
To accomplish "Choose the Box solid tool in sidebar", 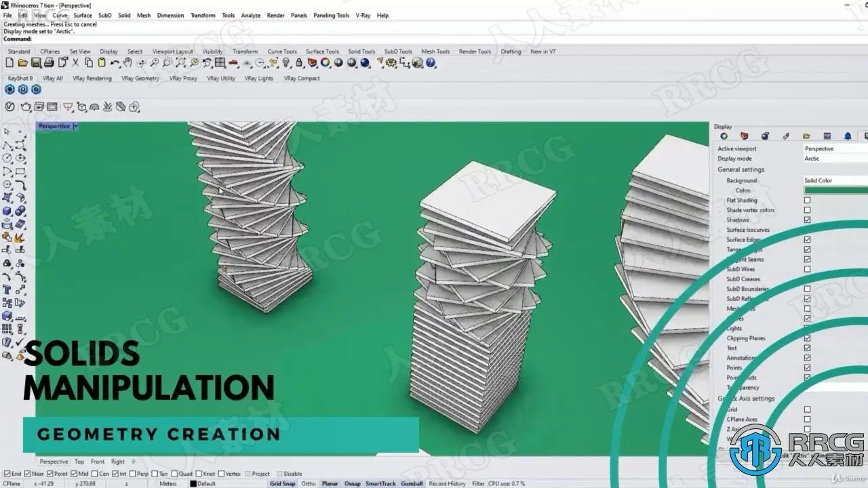I will click(x=7, y=211).
